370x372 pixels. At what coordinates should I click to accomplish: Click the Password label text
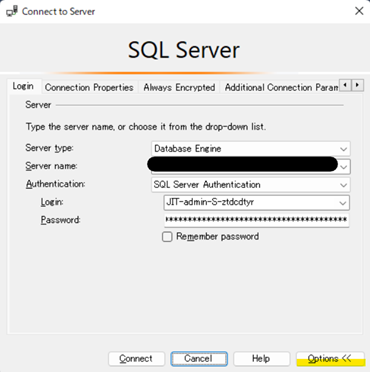(x=60, y=220)
